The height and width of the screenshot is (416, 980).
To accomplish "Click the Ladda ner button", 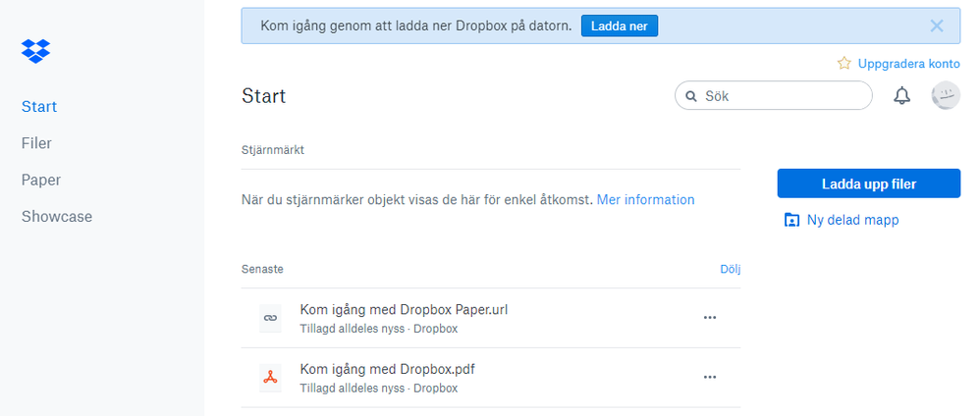I will coord(619,26).
